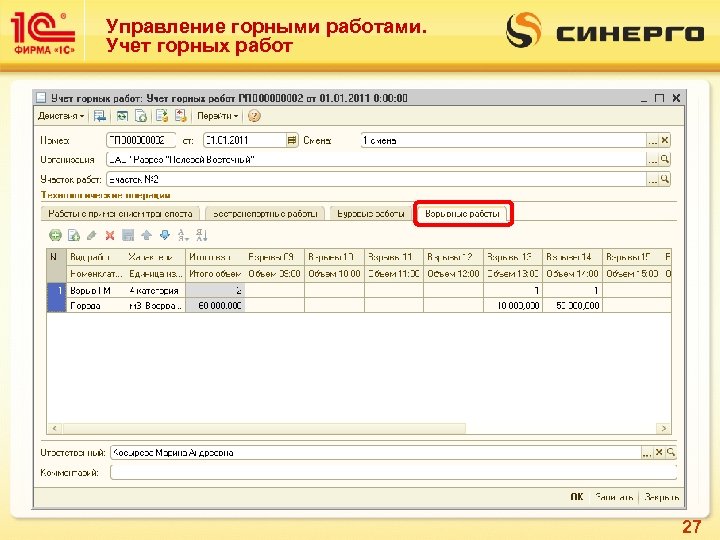
Task: Click the horizontal scrollbar thumb of the table
Action: pos(264,428)
